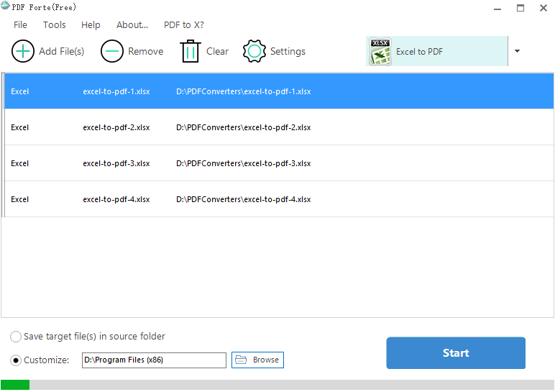The image size is (555, 392).
Task: Click the path D:\PDFConverters\excel-to-pdf-2.xlsx
Action: tap(244, 127)
